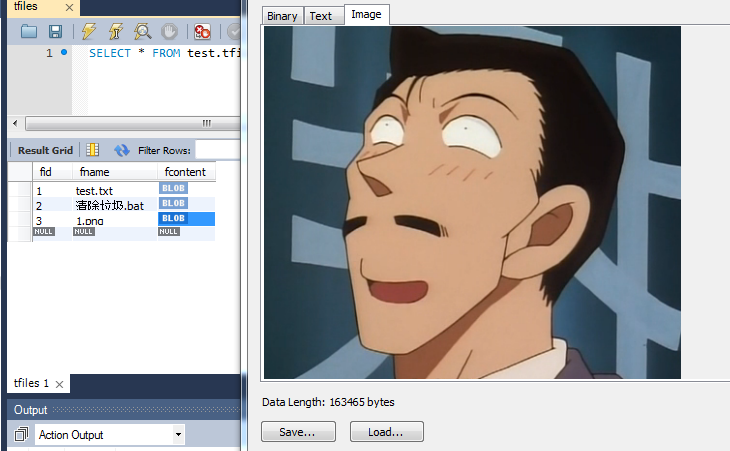The image size is (730, 451).
Task: Switch to the Binary tab
Action: [x=282, y=16]
